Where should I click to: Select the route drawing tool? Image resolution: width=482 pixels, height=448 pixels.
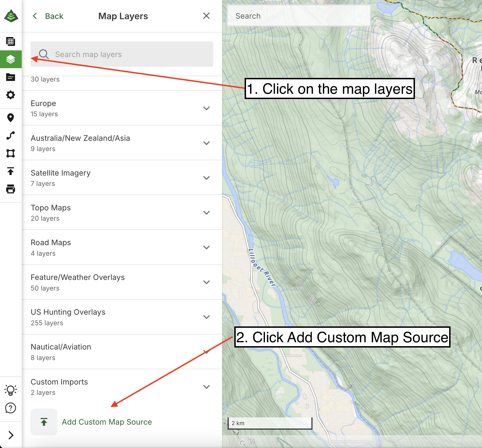(x=11, y=136)
